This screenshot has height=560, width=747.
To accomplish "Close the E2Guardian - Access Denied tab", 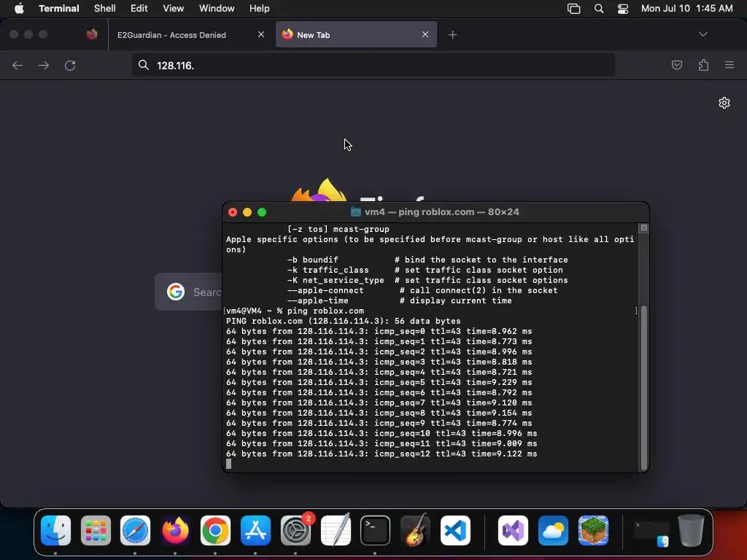I will (x=261, y=34).
